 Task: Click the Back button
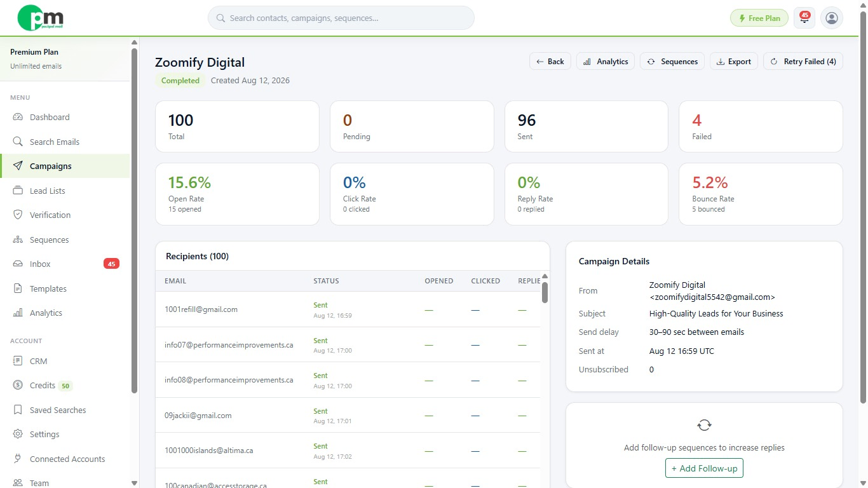tap(550, 62)
